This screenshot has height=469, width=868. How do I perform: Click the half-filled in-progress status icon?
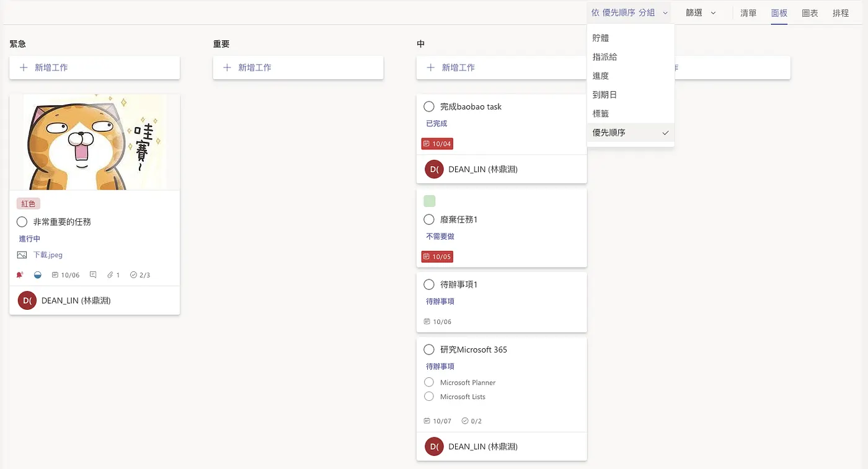38,274
